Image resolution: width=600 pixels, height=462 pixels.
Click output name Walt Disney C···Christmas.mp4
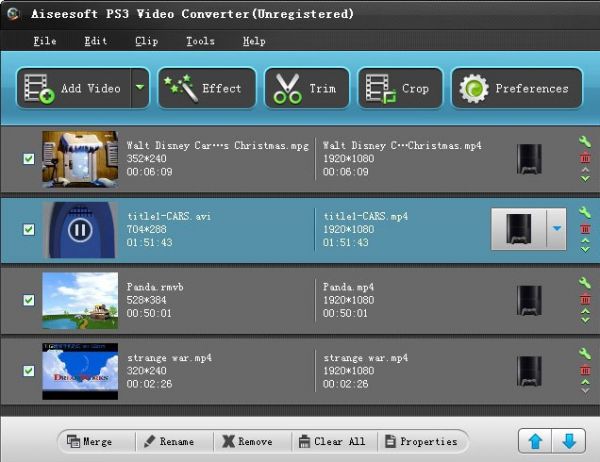point(402,145)
